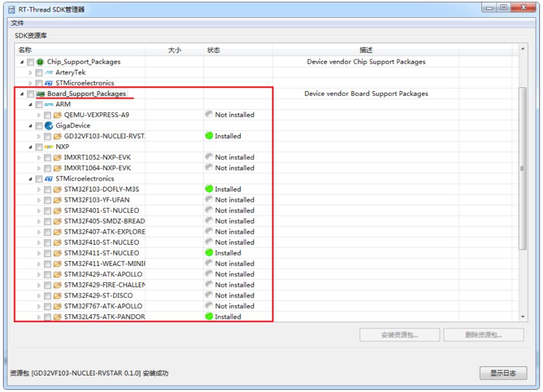This screenshot has width=543, height=392.
Task: Click 'Device vendor Chip Support Packages' description
Action: (x=366, y=62)
